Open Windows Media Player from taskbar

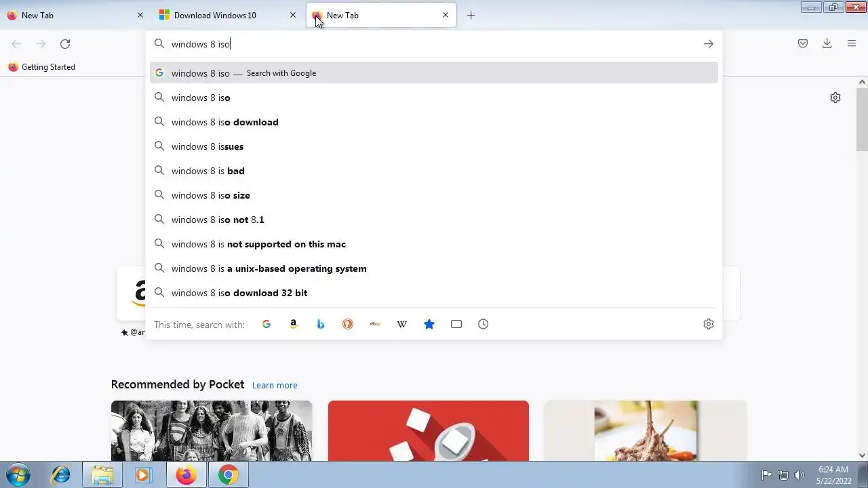pos(142,475)
